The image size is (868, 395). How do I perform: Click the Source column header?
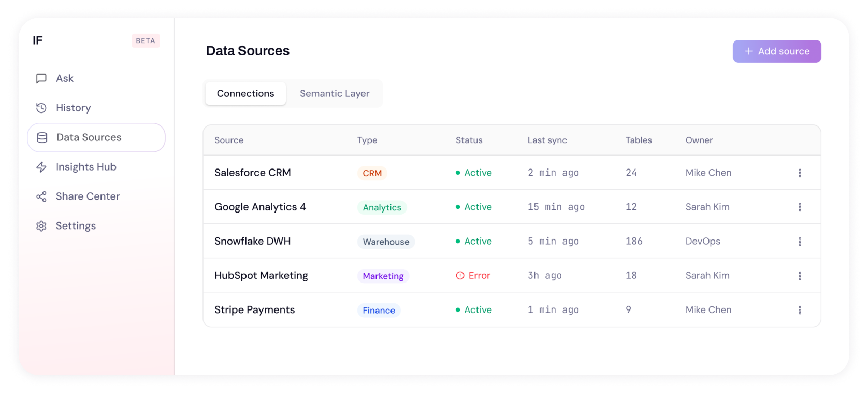coord(229,140)
